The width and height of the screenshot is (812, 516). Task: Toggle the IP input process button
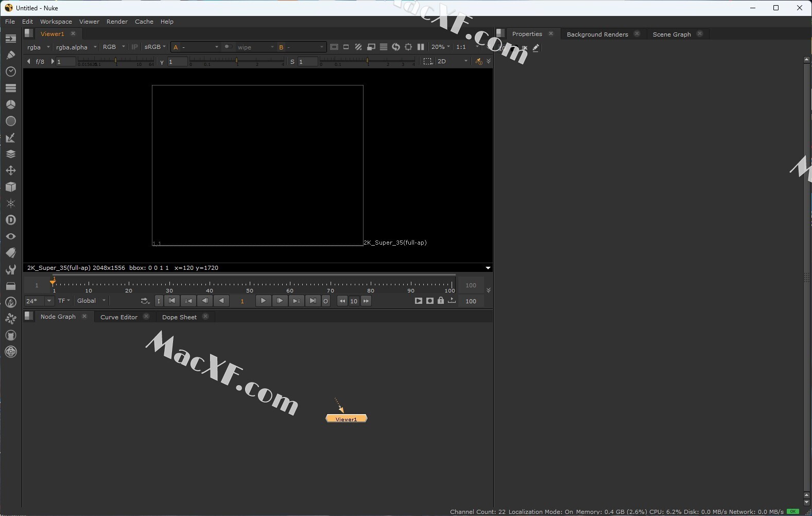click(135, 47)
